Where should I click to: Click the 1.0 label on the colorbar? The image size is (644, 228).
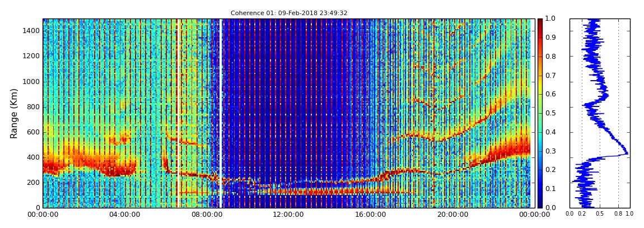550,19
